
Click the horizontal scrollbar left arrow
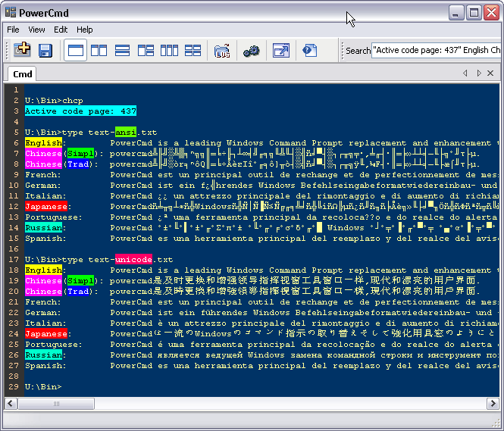tap(11, 404)
